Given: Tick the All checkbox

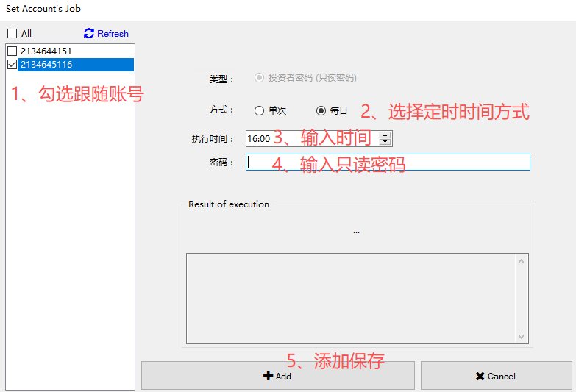Looking at the screenshot, I should tap(12, 34).
